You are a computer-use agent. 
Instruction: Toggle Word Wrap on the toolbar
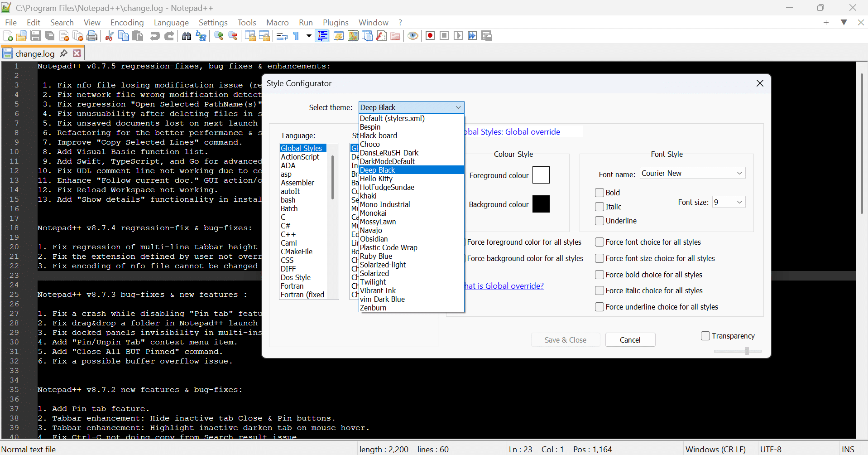click(282, 35)
